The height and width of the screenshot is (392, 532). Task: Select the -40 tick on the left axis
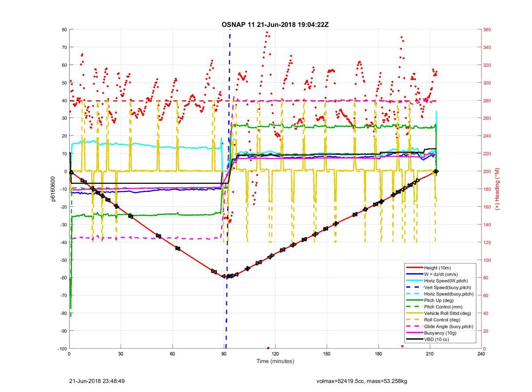[63, 242]
